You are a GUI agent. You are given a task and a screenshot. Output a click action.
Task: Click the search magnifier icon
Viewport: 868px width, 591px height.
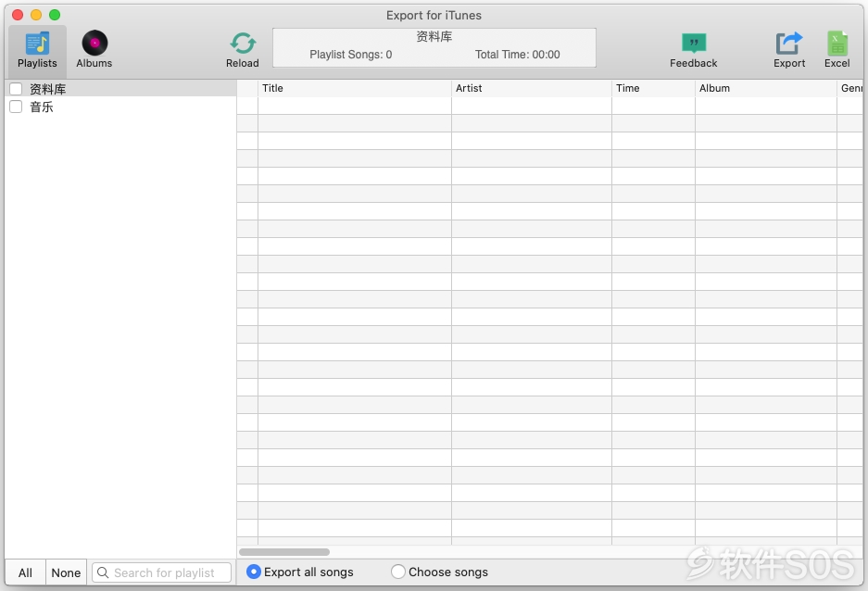coord(103,572)
